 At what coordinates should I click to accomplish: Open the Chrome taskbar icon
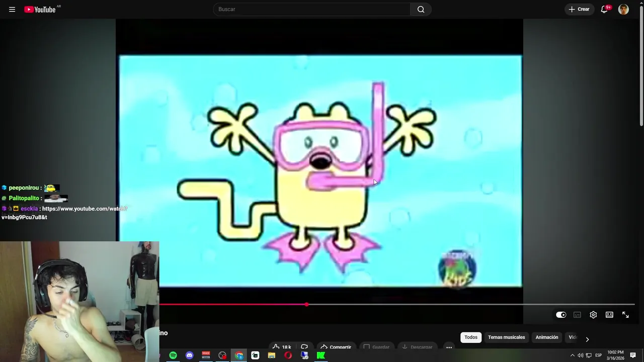[239, 355]
